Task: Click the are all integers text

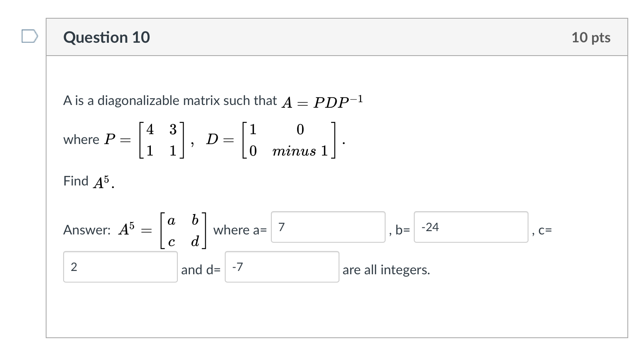Action: [386, 269]
